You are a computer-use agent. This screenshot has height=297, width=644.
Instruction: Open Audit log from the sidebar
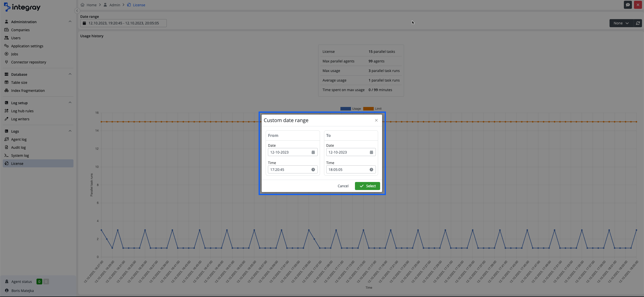pyautogui.click(x=18, y=147)
